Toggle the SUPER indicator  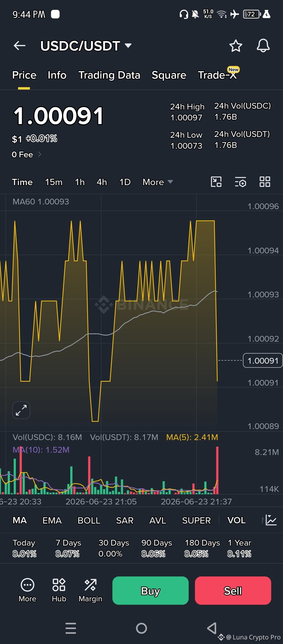tap(196, 520)
